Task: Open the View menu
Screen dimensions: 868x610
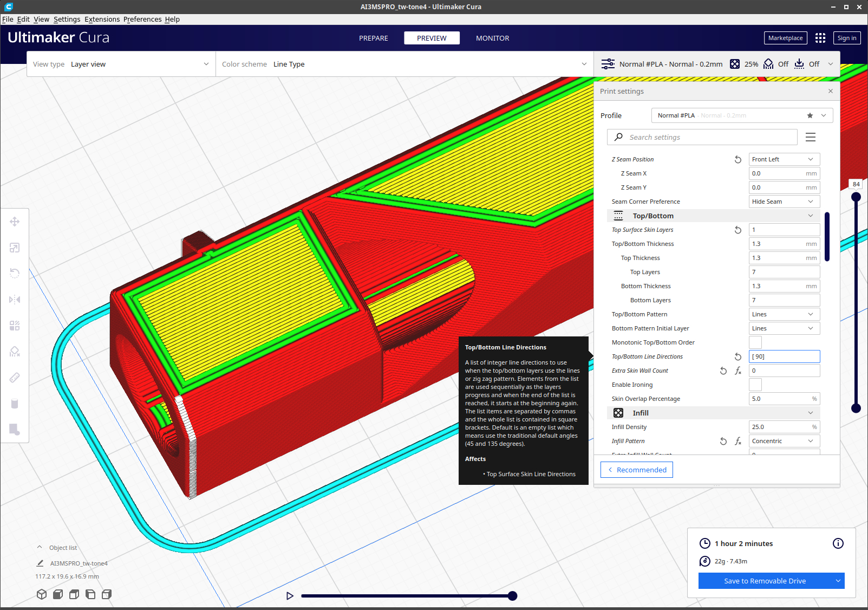Action: (x=42, y=19)
